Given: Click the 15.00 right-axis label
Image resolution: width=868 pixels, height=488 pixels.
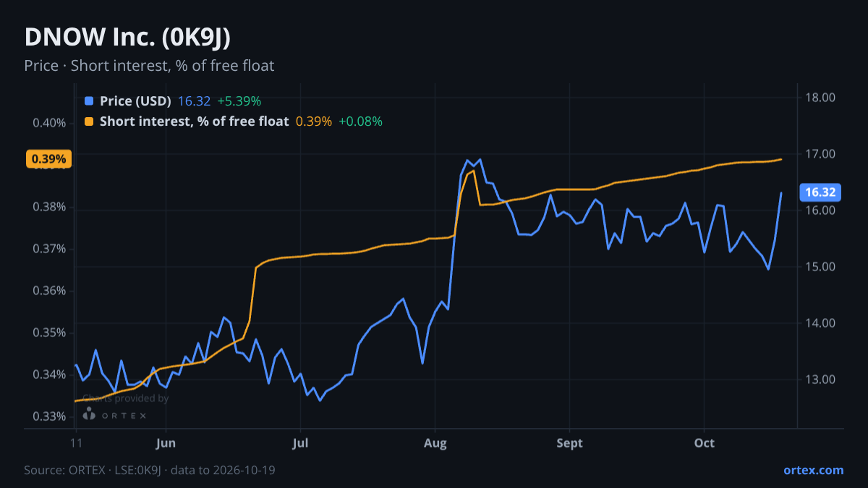Looking at the screenshot, I should coord(820,267).
